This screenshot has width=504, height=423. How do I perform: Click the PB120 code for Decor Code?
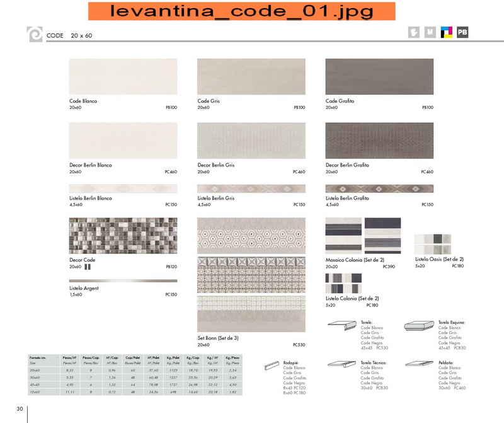tap(171, 267)
